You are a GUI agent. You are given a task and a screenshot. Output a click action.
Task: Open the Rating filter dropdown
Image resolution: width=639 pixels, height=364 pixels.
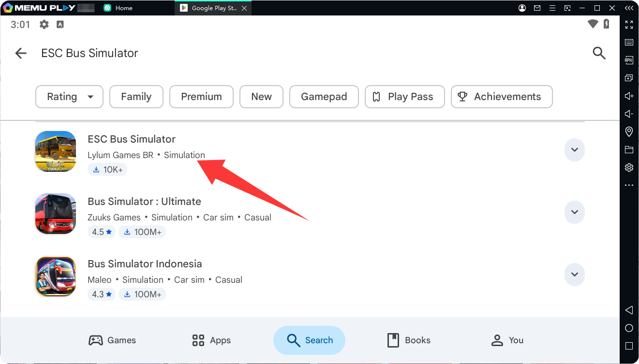(x=69, y=97)
